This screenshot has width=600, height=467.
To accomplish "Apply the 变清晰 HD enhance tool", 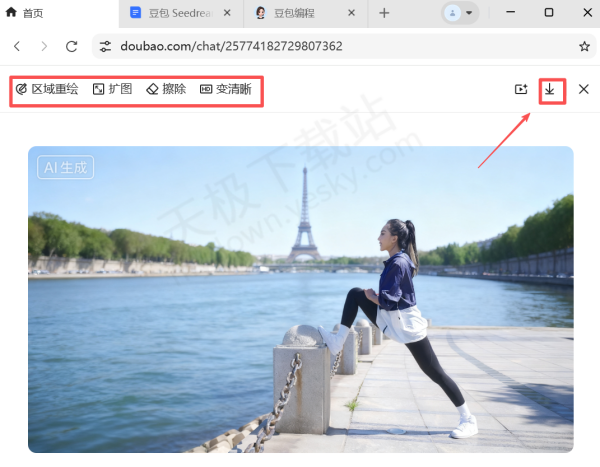I will [x=226, y=89].
